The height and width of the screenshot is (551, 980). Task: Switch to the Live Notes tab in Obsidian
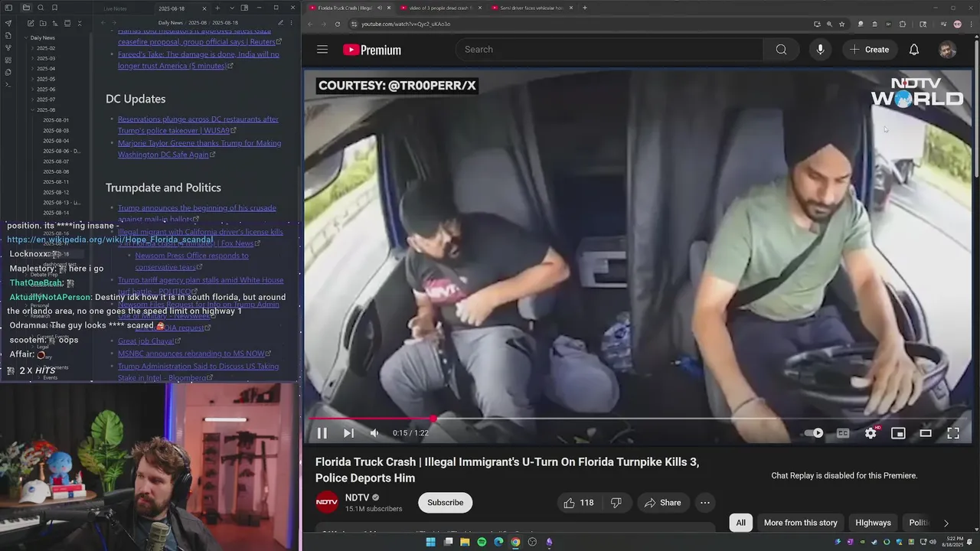tap(115, 8)
